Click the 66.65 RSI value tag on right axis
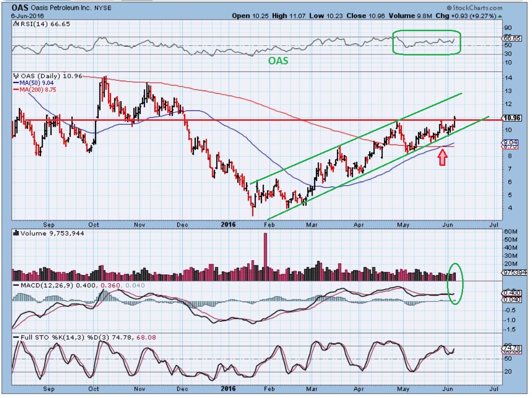Viewport: 532px width, 398px height. tap(512, 38)
